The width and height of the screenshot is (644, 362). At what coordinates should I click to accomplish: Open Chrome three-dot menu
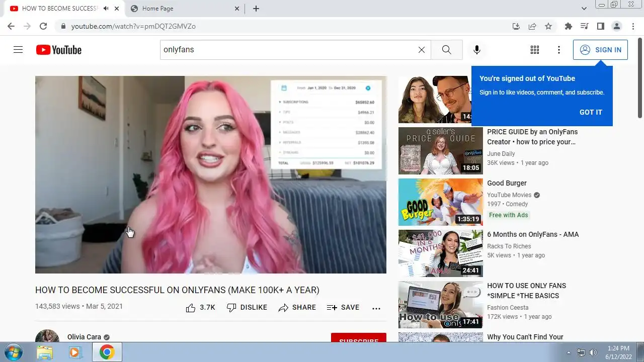(x=632, y=26)
